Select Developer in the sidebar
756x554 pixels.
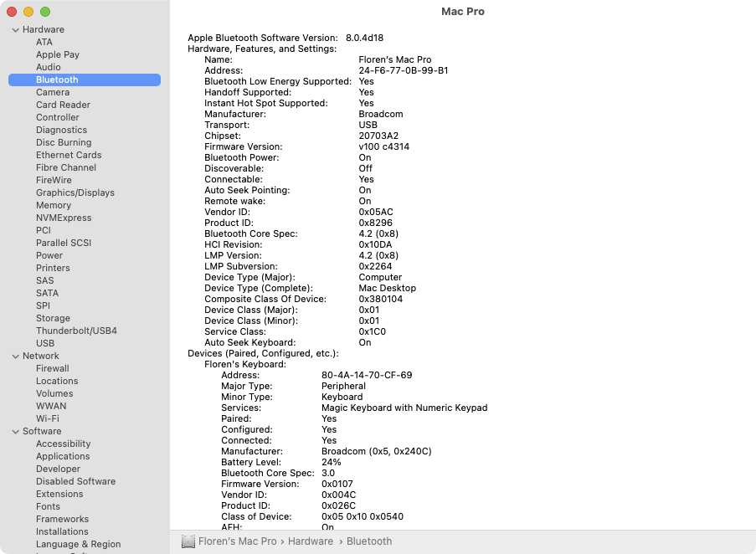[x=58, y=469]
